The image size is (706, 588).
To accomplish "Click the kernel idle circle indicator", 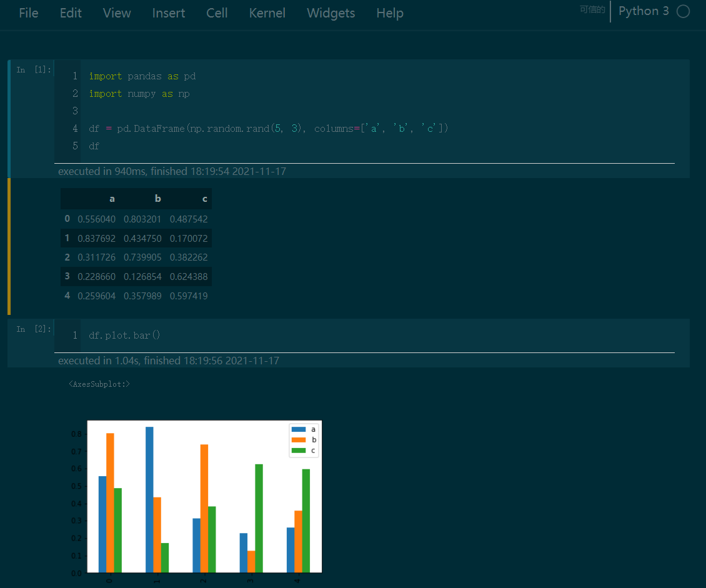I will coord(683,11).
